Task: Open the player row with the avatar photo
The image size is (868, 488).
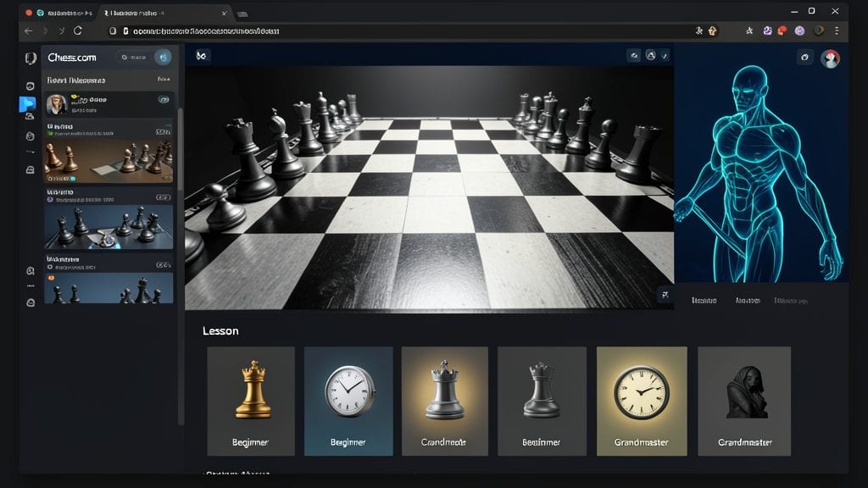Action: coord(109,104)
